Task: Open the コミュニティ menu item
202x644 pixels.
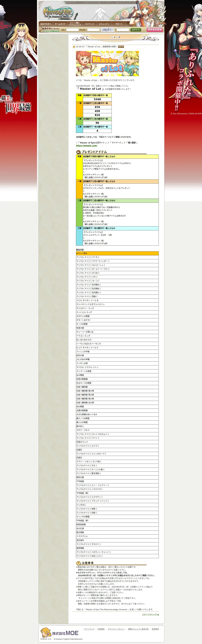Action: (x=104, y=24)
